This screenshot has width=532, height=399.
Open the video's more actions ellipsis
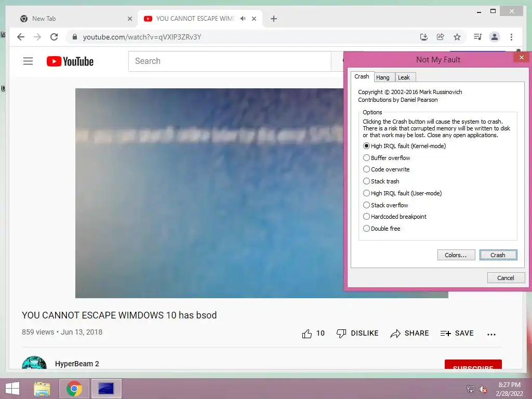491,334
